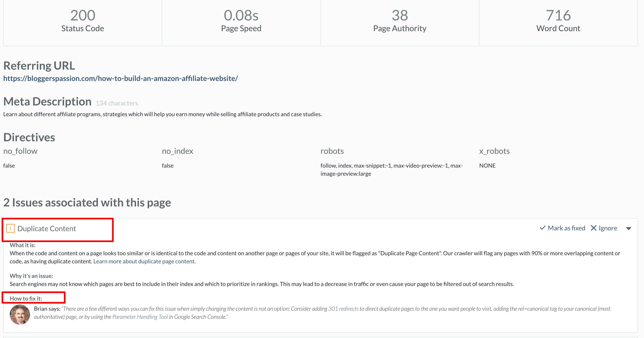Click the Directives section heading
This screenshot has width=644, height=338.
tap(29, 137)
